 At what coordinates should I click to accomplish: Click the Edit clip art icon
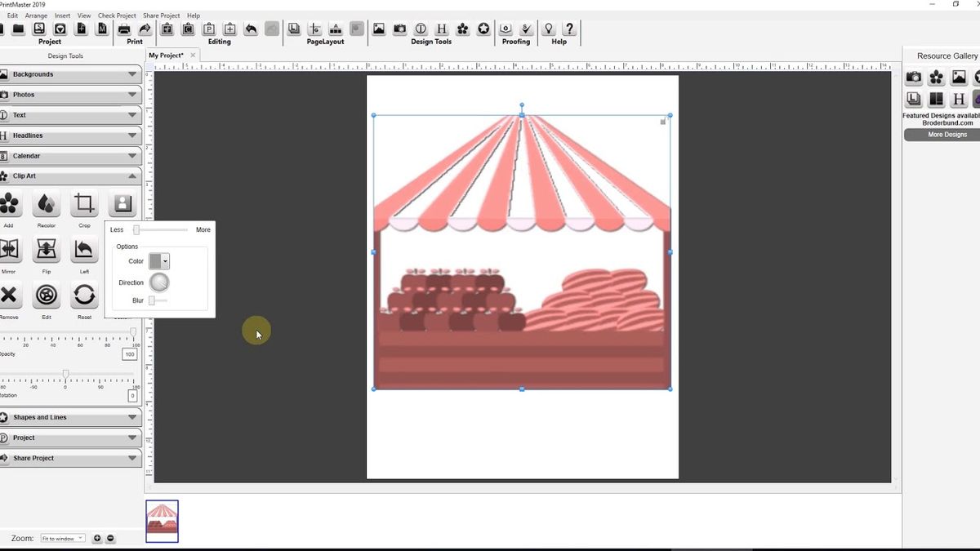(47, 295)
